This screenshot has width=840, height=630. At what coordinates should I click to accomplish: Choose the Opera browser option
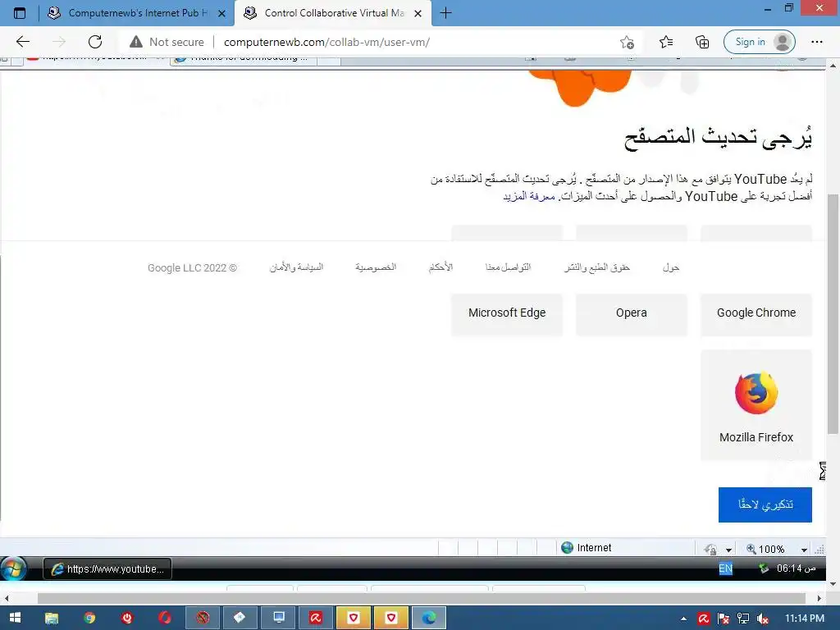coord(631,314)
